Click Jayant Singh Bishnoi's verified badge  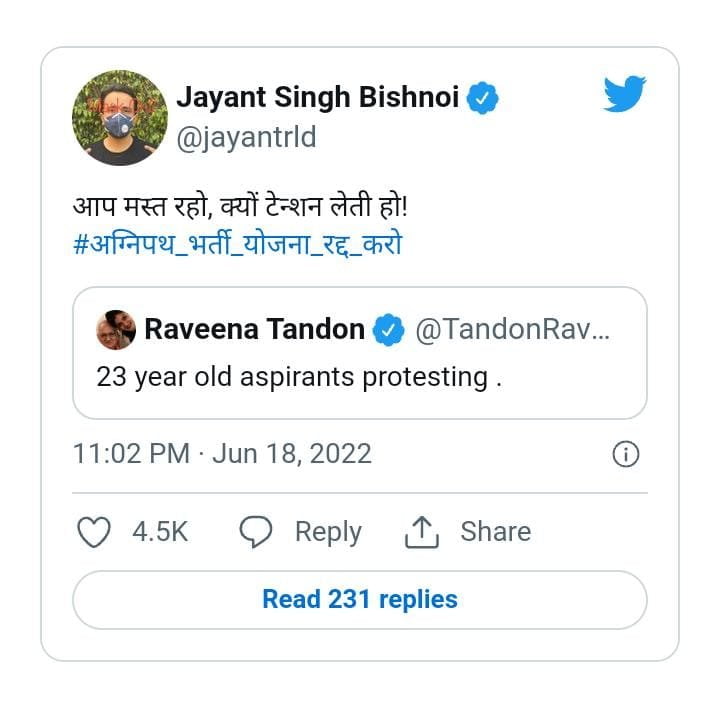pyautogui.click(x=486, y=99)
